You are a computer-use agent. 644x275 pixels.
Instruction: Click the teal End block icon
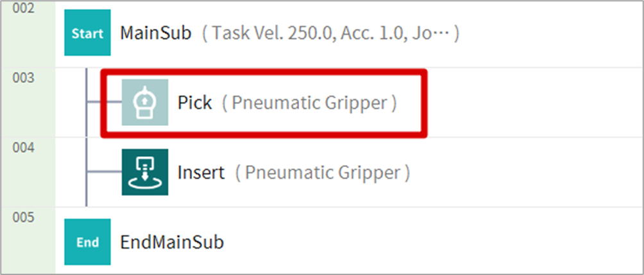click(87, 242)
